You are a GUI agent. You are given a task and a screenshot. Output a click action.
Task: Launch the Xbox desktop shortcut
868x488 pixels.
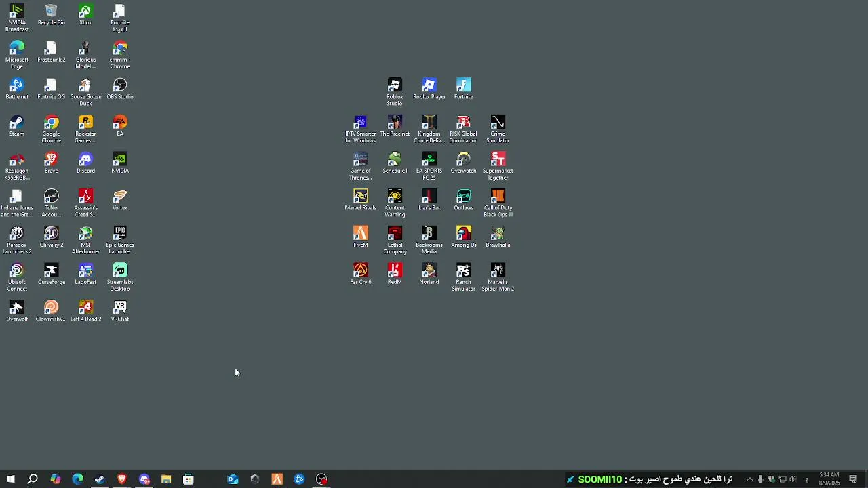click(x=85, y=15)
